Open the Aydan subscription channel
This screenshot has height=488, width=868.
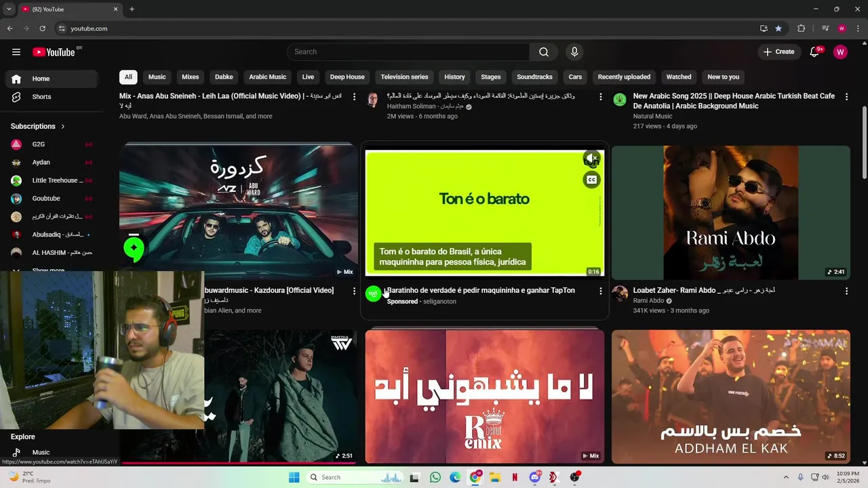coord(52,163)
